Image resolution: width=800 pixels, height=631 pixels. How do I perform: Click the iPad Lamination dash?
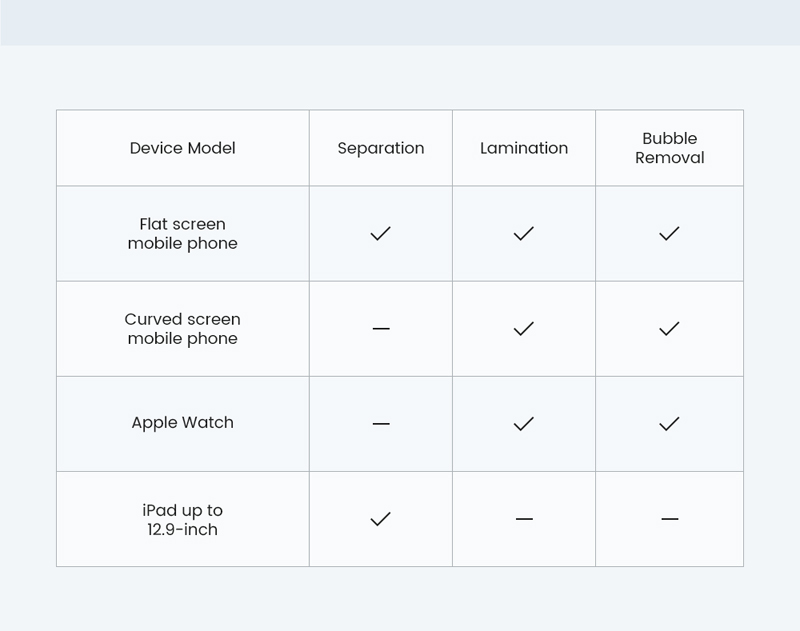click(x=524, y=519)
